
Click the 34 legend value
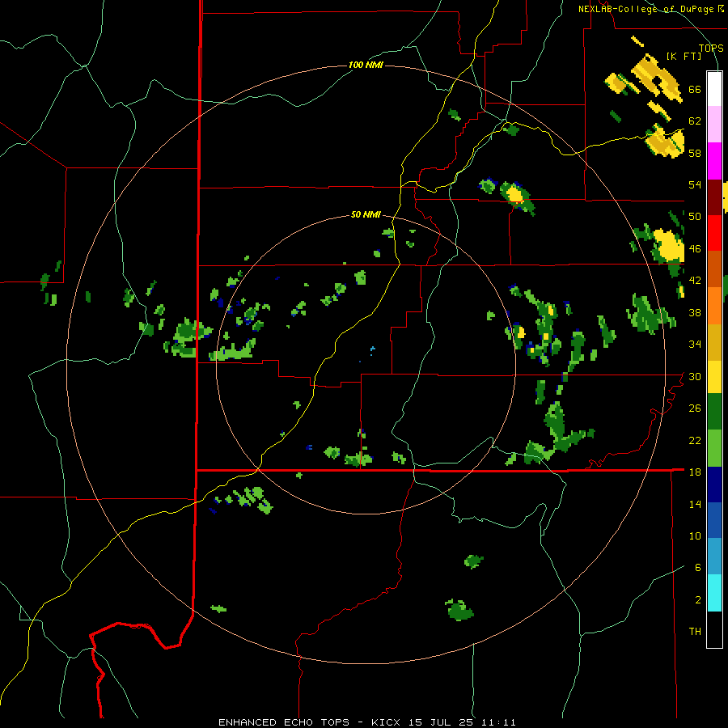click(x=695, y=345)
